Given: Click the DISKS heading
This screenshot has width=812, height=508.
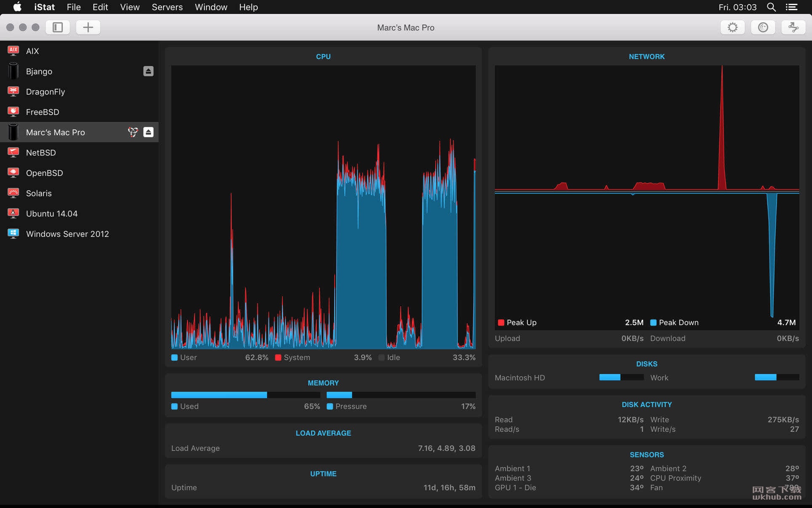Looking at the screenshot, I should point(647,364).
